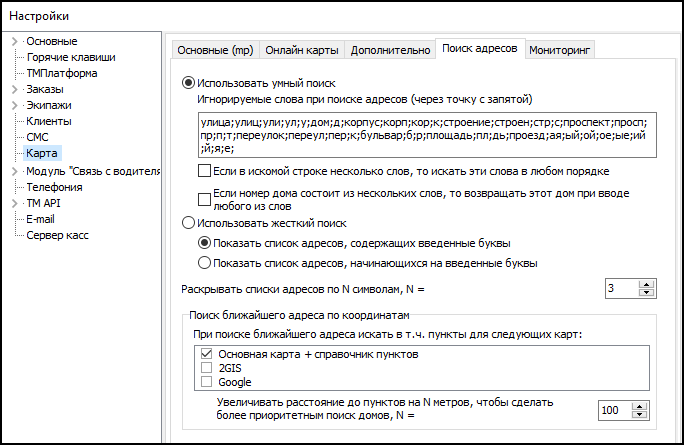Expand the Основные tree node
Image resolution: width=684 pixels, height=445 pixels.
14,41
